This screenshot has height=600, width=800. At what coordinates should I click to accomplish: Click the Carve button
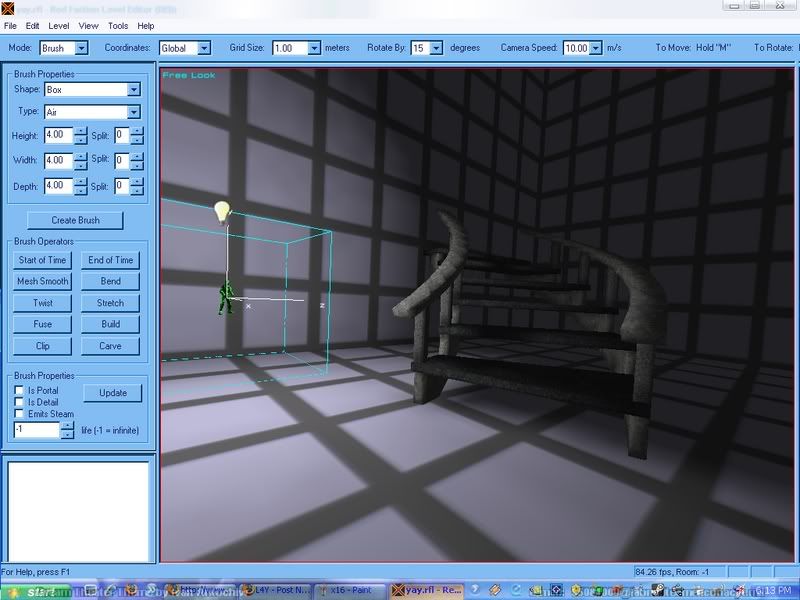coord(110,346)
